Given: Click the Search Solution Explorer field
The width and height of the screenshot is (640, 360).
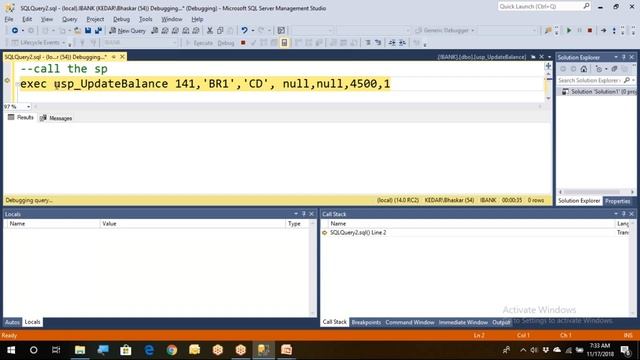Looking at the screenshot, I should coord(596,80).
